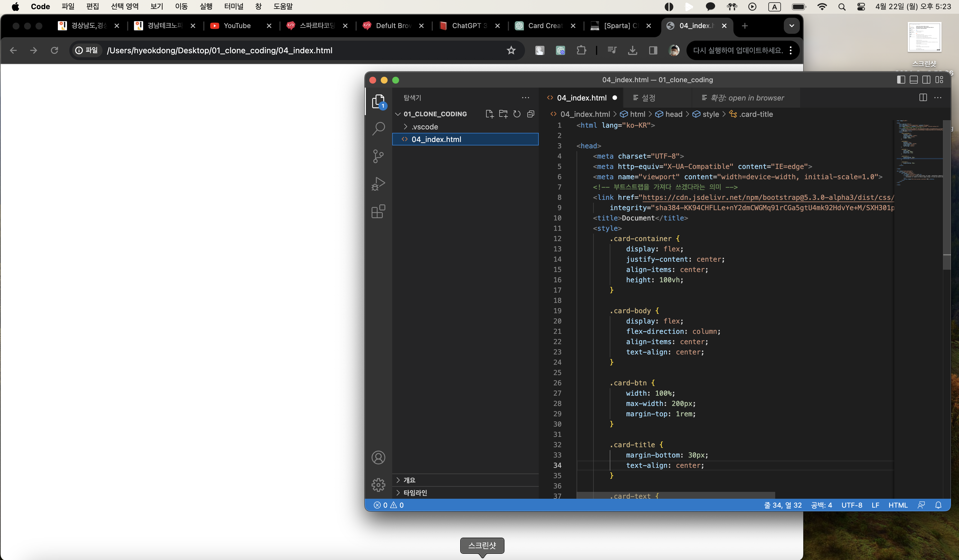Screen dimensions: 959x560
Task: Open the Accounts menu in activity bar
Action: pos(378,458)
